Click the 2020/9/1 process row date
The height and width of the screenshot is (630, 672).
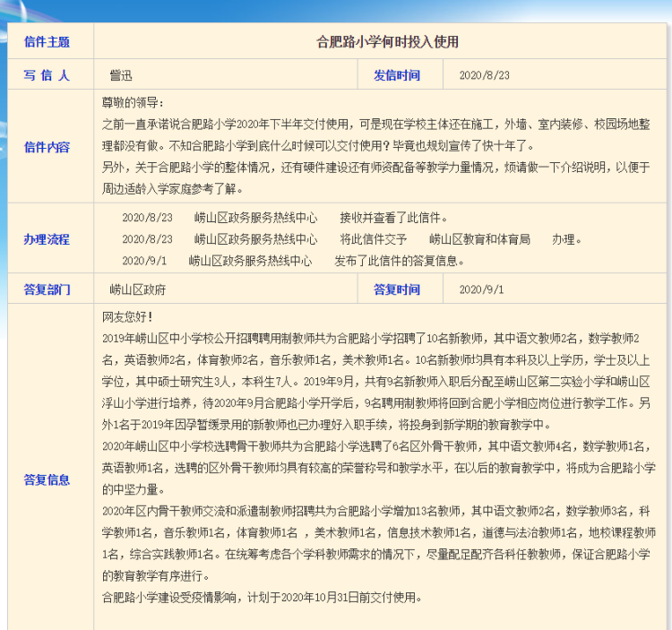click(x=144, y=261)
